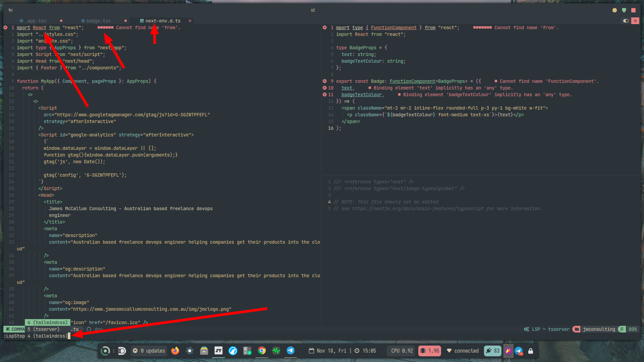Open Telegram from the taskbar
The height and width of the screenshot is (362, 644).
290,351
